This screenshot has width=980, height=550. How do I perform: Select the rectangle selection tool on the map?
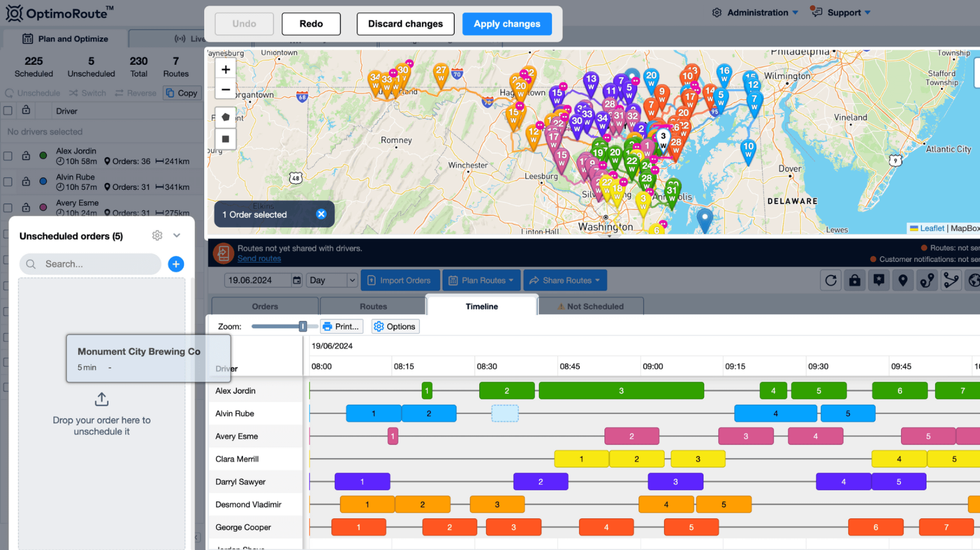[225, 139]
